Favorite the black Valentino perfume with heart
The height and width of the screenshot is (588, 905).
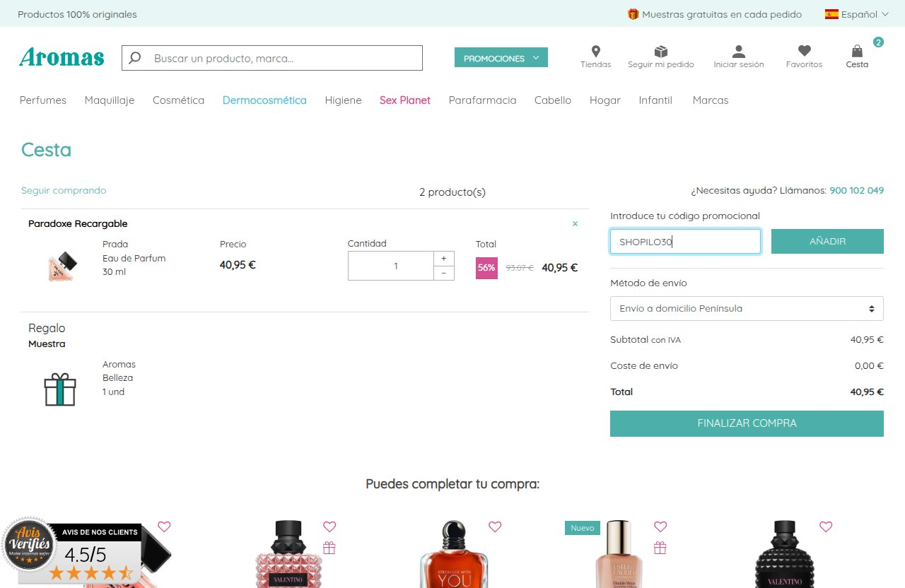[826, 527]
